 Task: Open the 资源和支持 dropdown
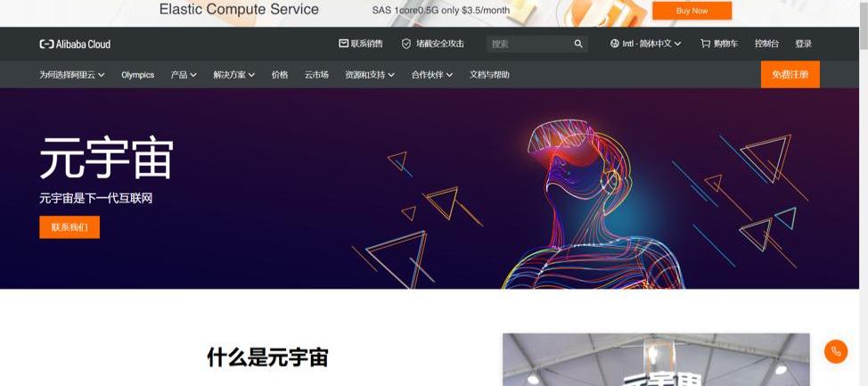(x=370, y=75)
